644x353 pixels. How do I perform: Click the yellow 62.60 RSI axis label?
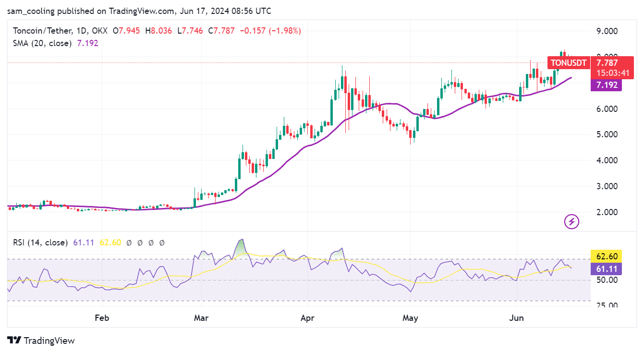pyautogui.click(x=607, y=256)
